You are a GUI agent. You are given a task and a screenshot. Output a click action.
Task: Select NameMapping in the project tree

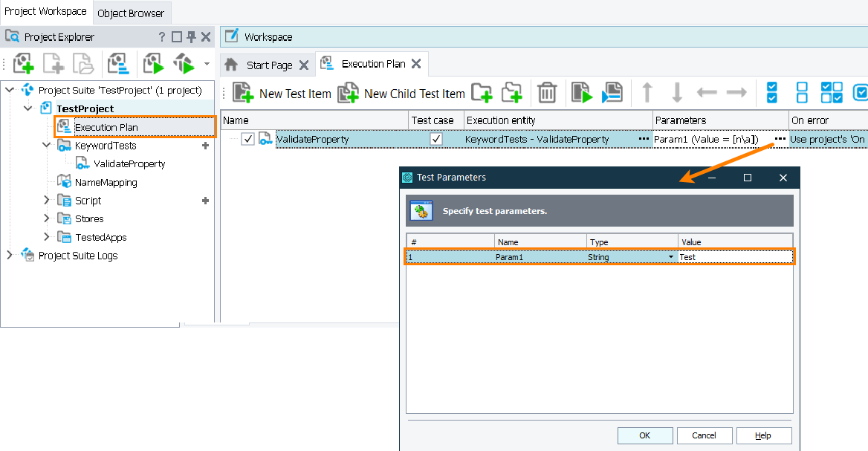(106, 182)
